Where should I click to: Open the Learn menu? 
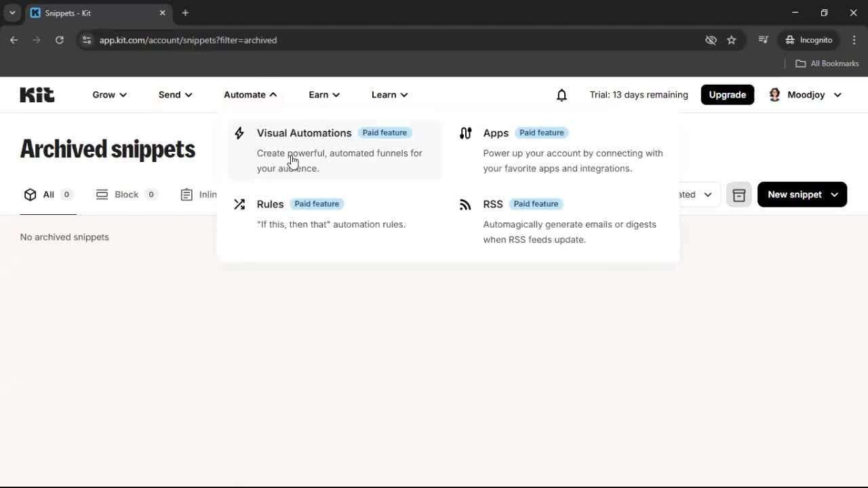coord(389,95)
